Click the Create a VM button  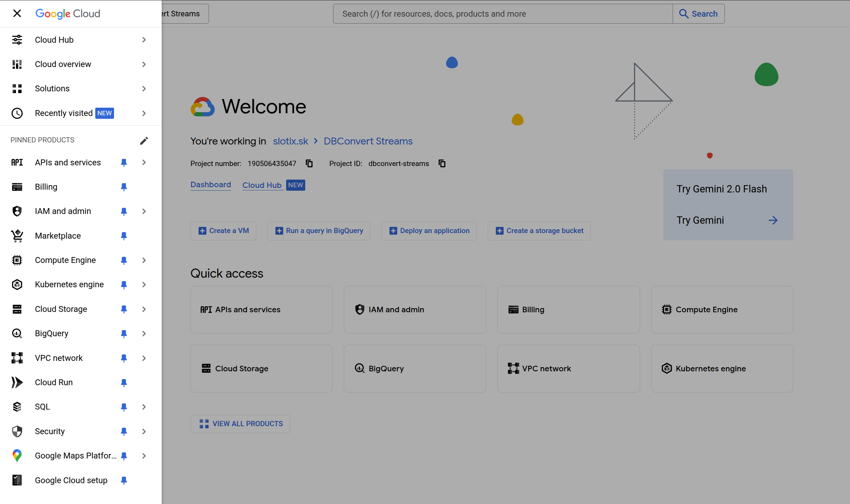(223, 231)
